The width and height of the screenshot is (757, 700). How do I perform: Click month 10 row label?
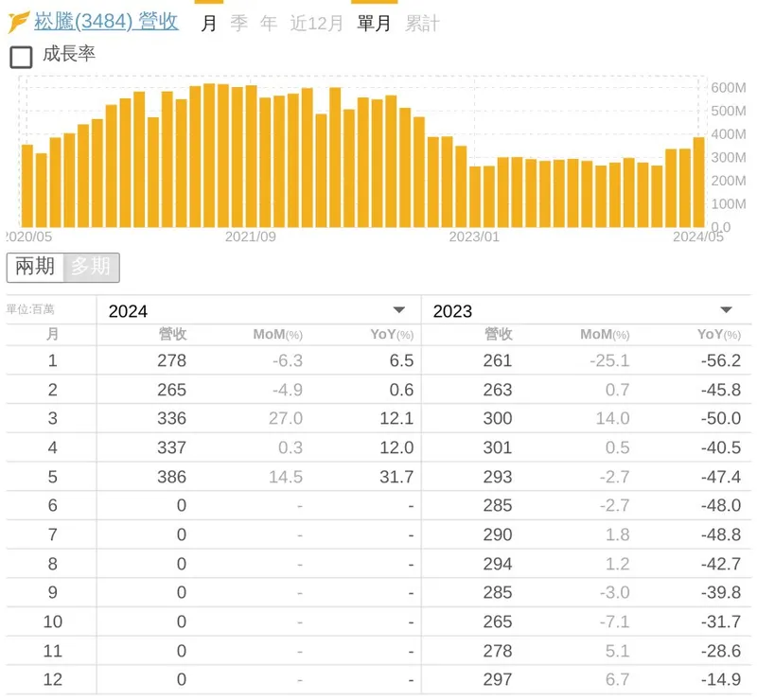click(53, 621)
